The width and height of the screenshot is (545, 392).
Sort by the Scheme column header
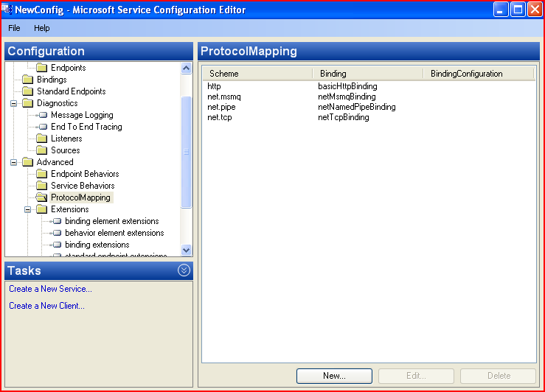257,74
